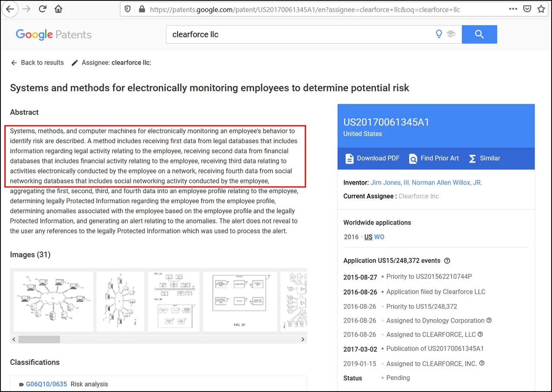The width and height of the screenshot is (552, 392).
Task: Click the Pocket save icon
Action: tap(527, 9)
